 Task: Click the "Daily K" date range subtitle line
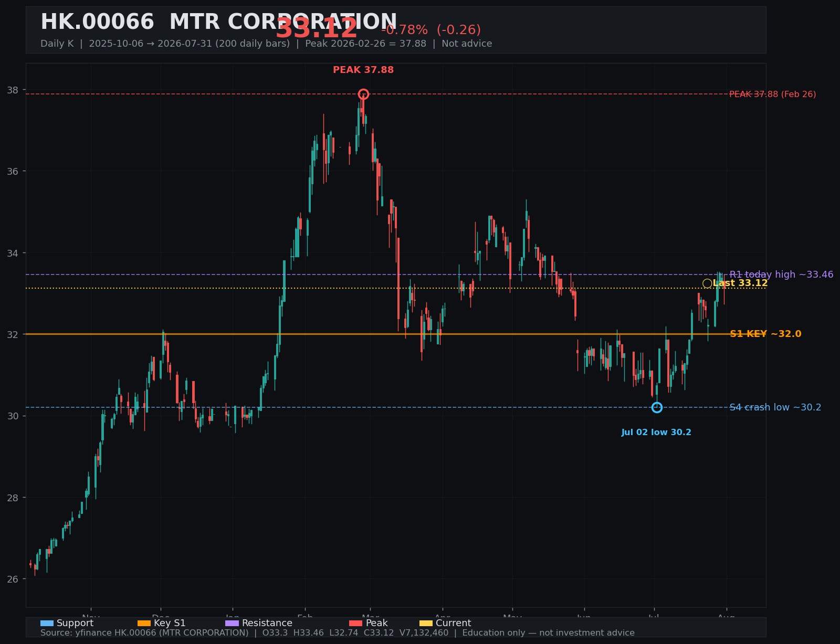pyautogui.click(x=266, y=44)
